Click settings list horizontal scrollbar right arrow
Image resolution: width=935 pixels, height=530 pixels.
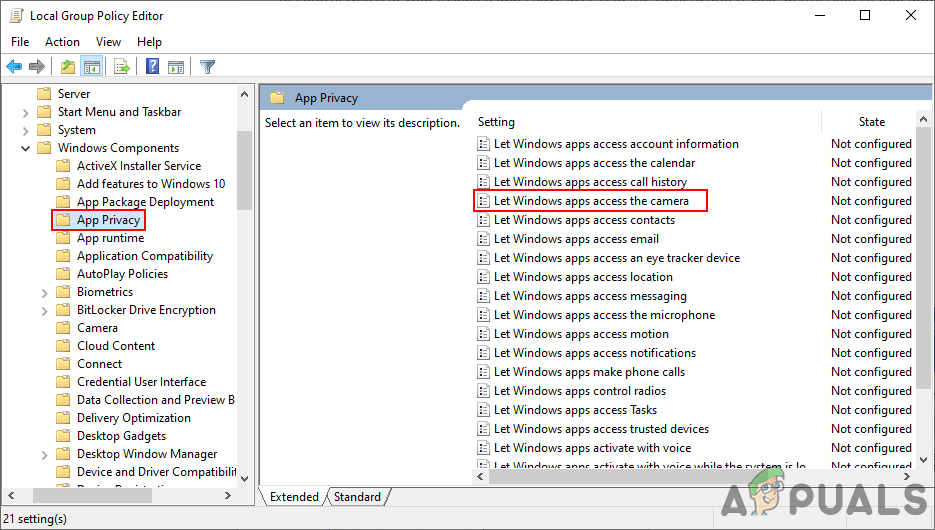tap(907, 476)
